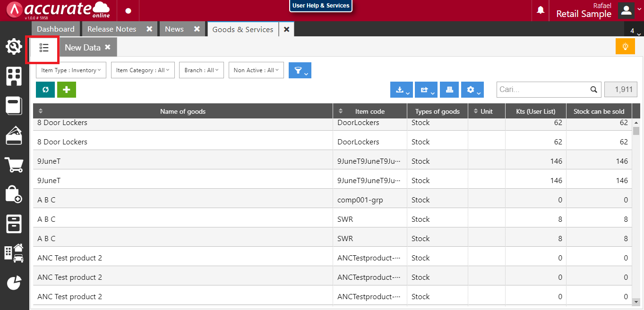Screen dimensions: 644x310
Task: Switch to the list view tab icon
Action: click(x=44, y=48)
